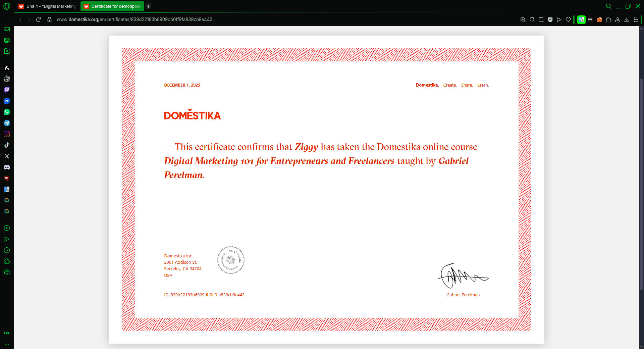
Task: Select the Certificate for demonpixel tab
Action: [x=112, y=6]
